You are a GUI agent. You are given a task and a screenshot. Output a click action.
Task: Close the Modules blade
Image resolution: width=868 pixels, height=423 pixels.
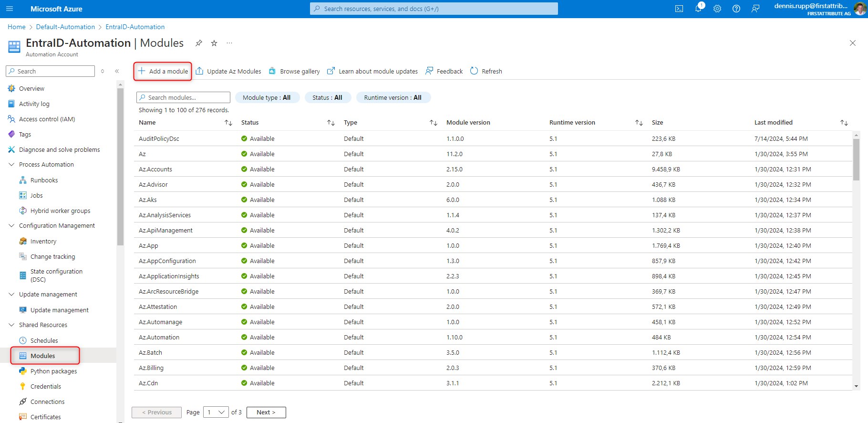tap(853, 43)
